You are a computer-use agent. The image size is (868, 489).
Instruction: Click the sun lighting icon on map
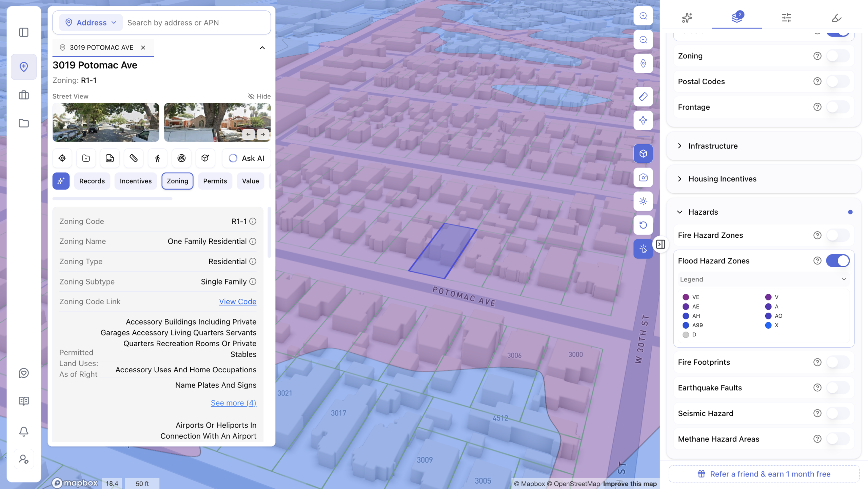[x=643, y=201]
